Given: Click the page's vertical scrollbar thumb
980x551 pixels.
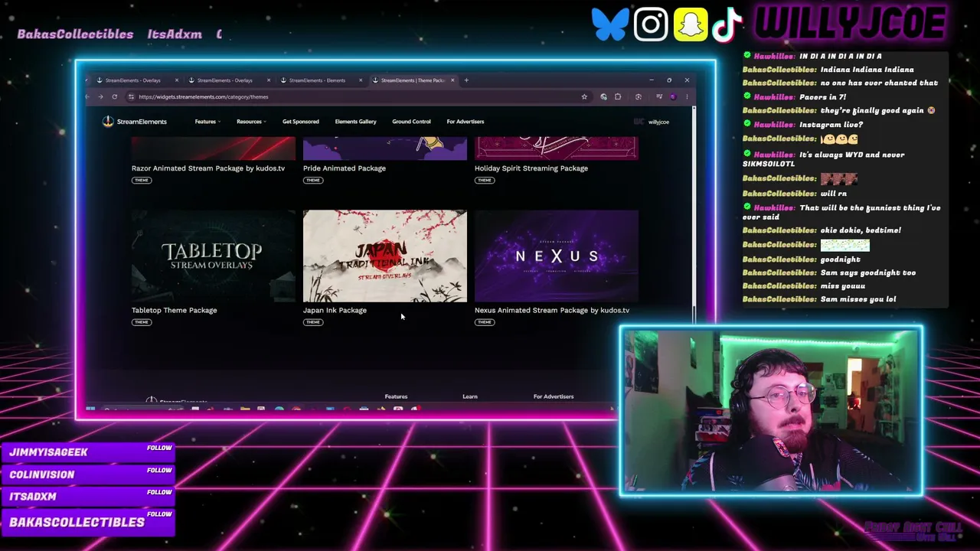Looking at the screenshot, I should click(694, 315).
